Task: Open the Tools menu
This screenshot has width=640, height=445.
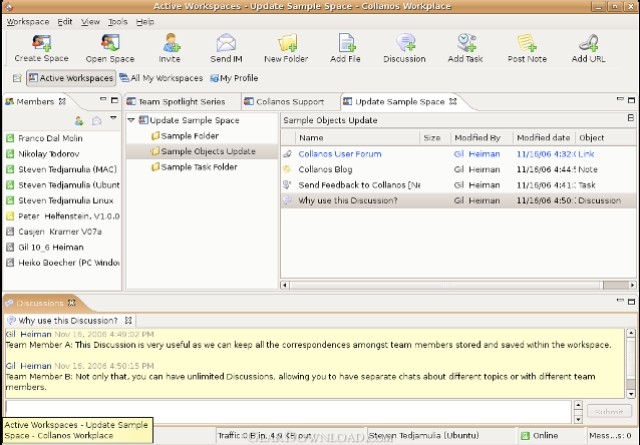Action: click(x=118, y=22)
